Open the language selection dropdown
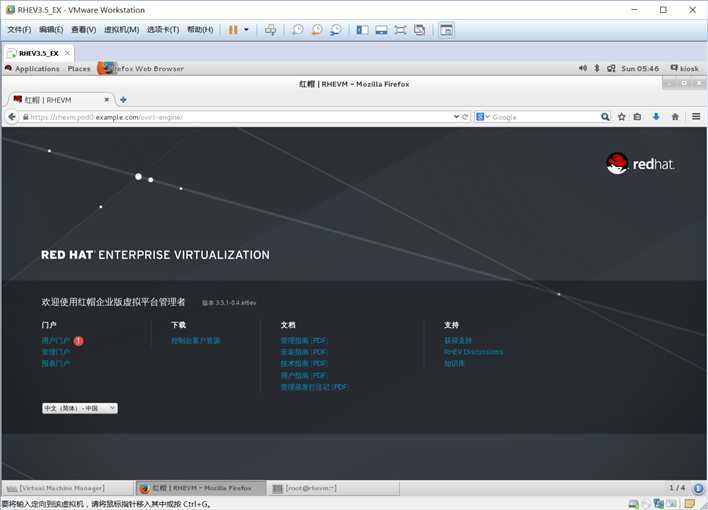This screenshot has width=708, height=510. click(x=80, y=408)
